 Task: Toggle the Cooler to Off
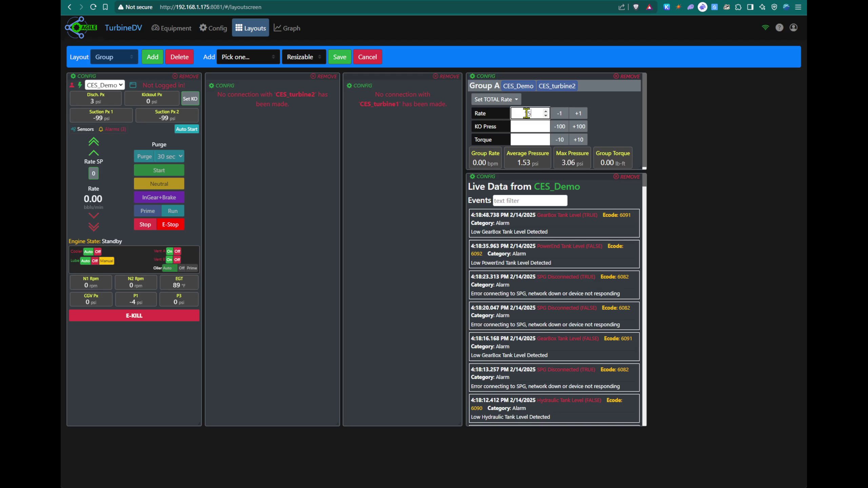(97, 251)
